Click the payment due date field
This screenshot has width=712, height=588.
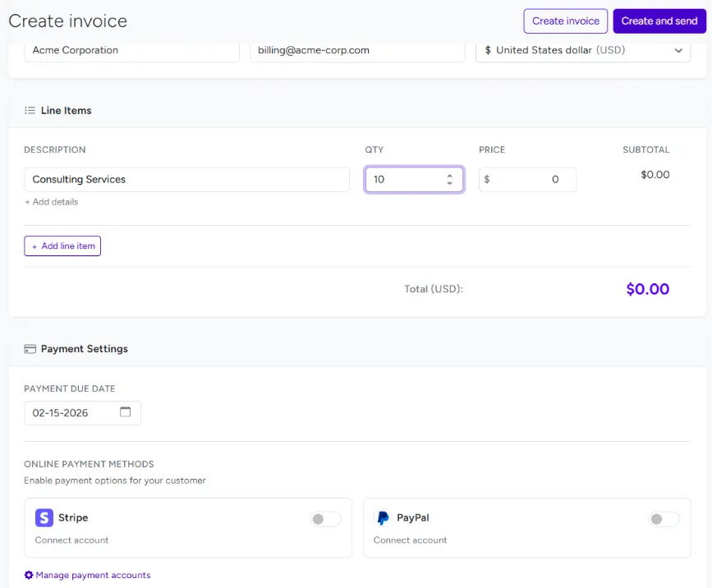pos(82,413)
